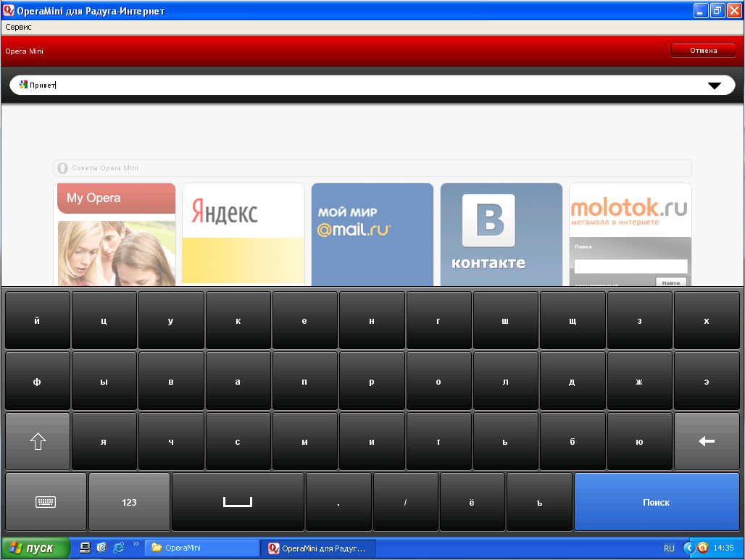The width and height of the screenshot is (745, 560).
Task: Tap the л key
Action: [506, 381]
